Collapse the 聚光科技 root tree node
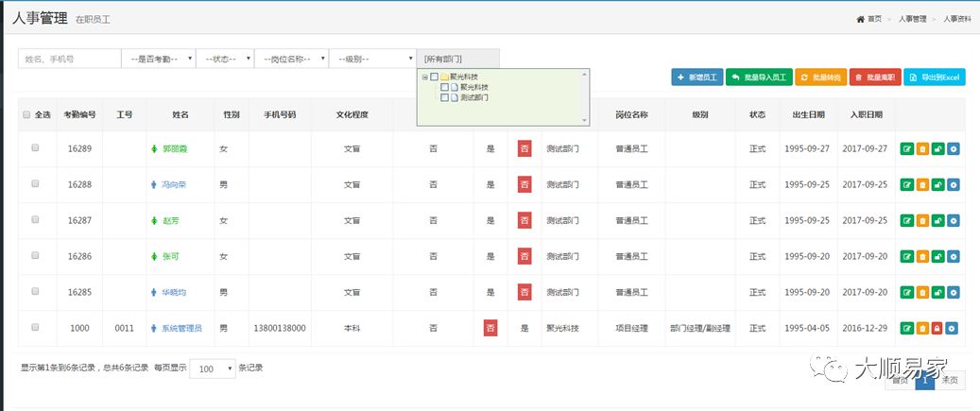This screenshot has width=980, height=411. coord(424,77)
